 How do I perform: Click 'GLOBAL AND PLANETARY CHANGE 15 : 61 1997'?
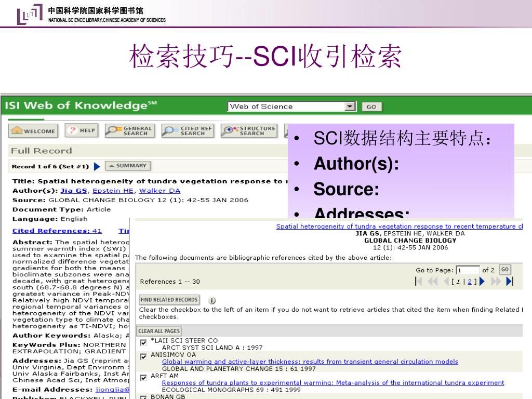pyautogui.click(x=239, y=369)
